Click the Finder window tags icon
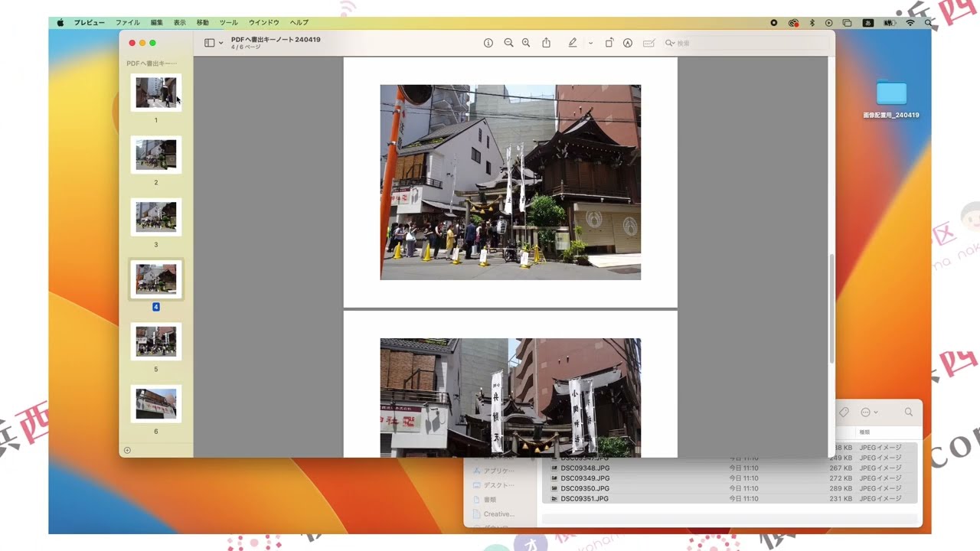This screenshot has height=551, width=980. click(x=844, y=412)
